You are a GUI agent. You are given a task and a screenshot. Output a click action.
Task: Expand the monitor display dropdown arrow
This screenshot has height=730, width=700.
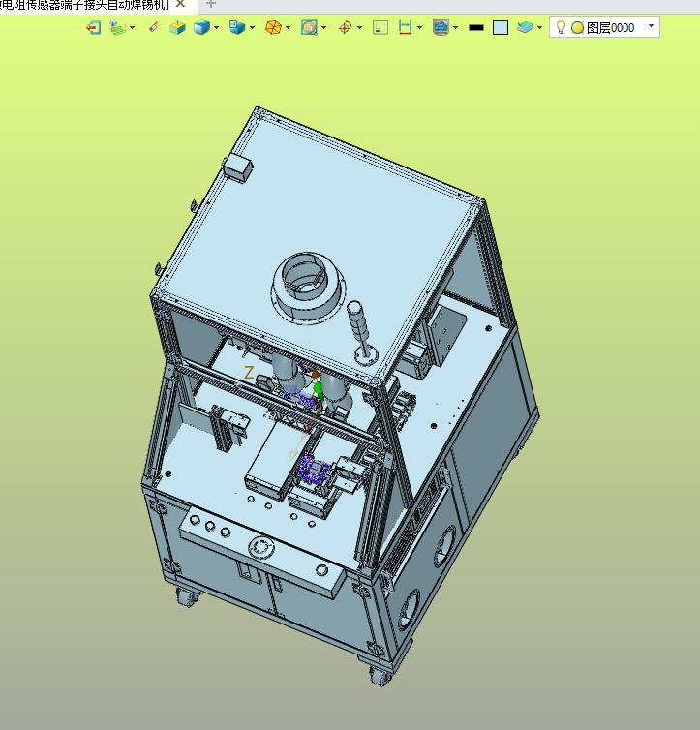(x=456, y=28)
